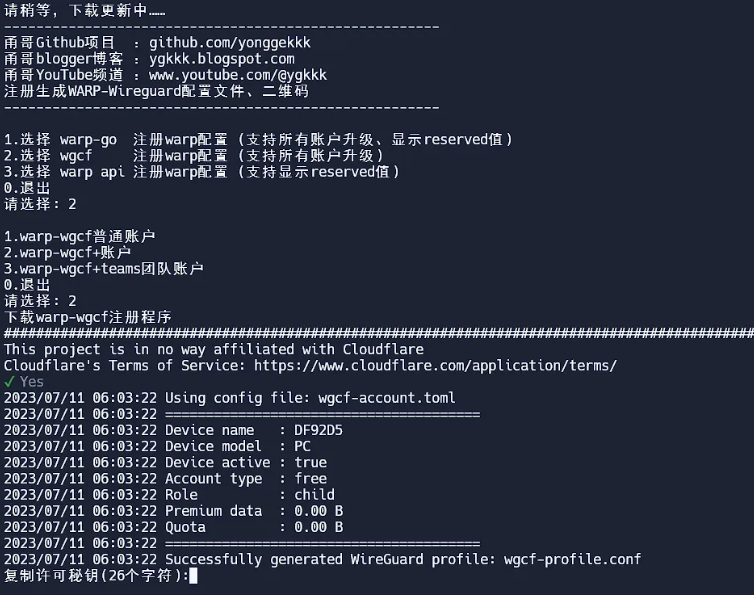Click the Role value child
Viewport: 754px width, 595px height.
pyautogui.click(x=314, y=494)
